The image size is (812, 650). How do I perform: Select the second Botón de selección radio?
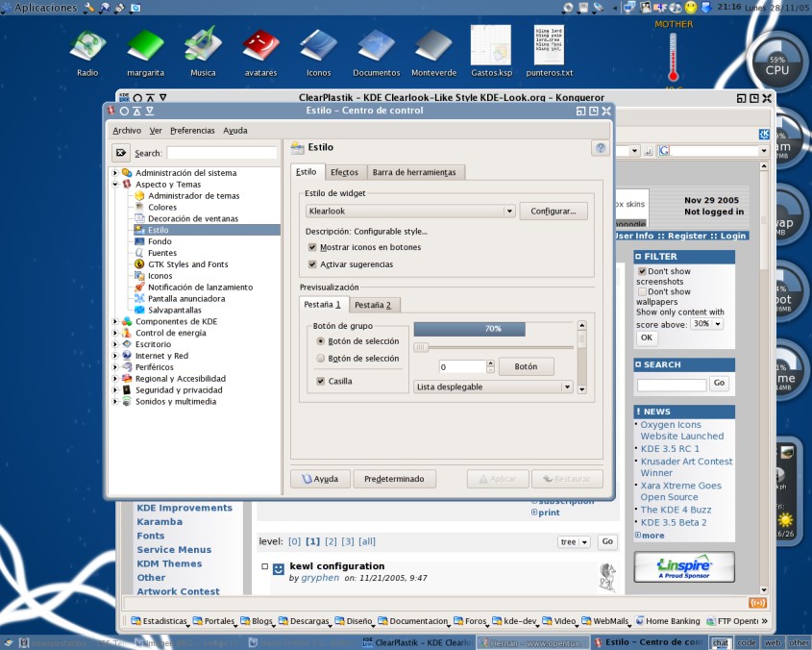click(321, 359)
